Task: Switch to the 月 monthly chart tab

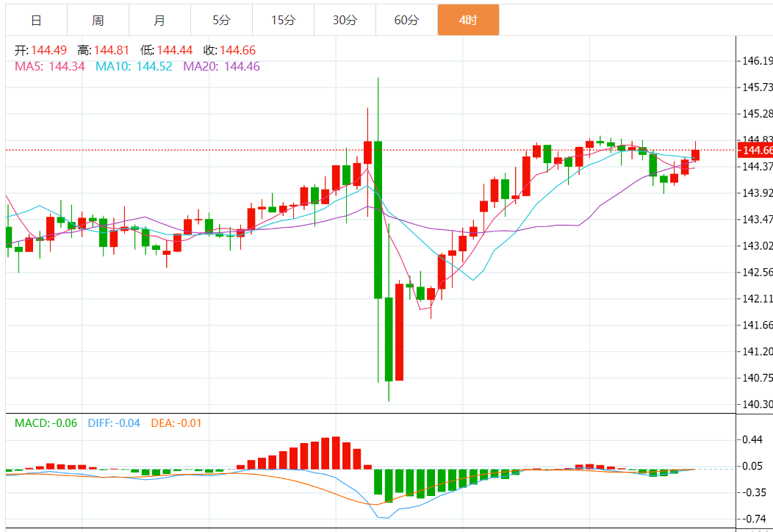Action: (159, 21)
